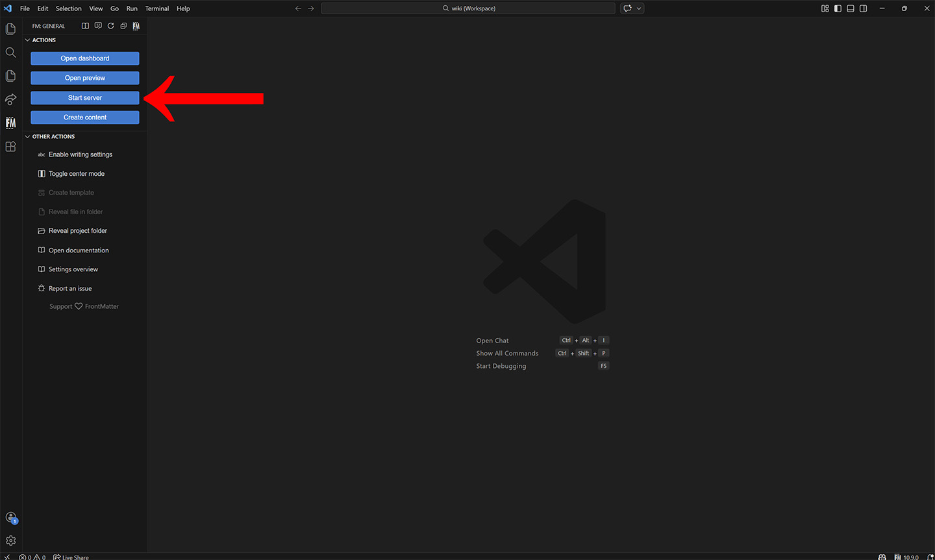
Task: Open the Search view in activity bar
Action: point(10,53)
